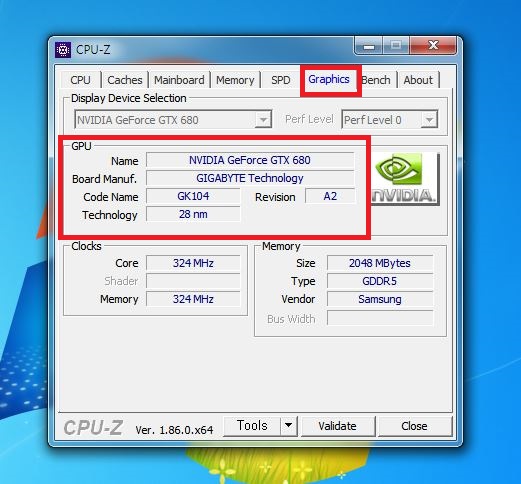Open the Caches tab

(x=125, y=80)
